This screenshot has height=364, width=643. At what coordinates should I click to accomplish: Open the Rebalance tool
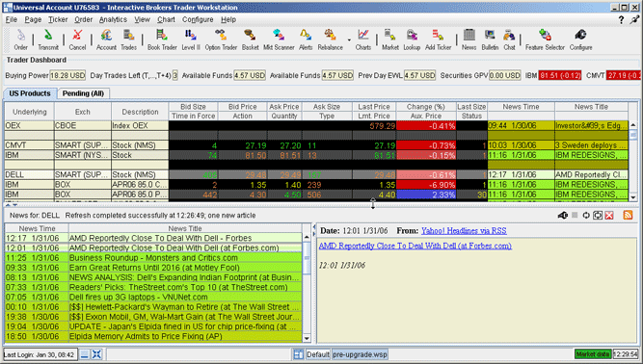pos(330,39)
